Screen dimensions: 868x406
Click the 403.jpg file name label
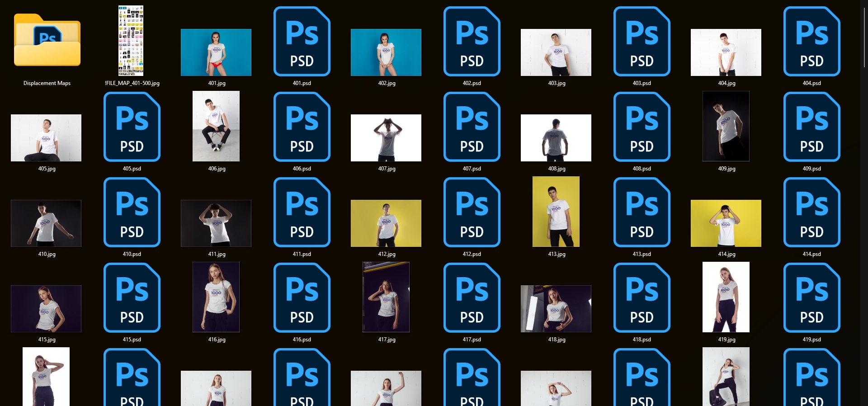pos(557,83)
